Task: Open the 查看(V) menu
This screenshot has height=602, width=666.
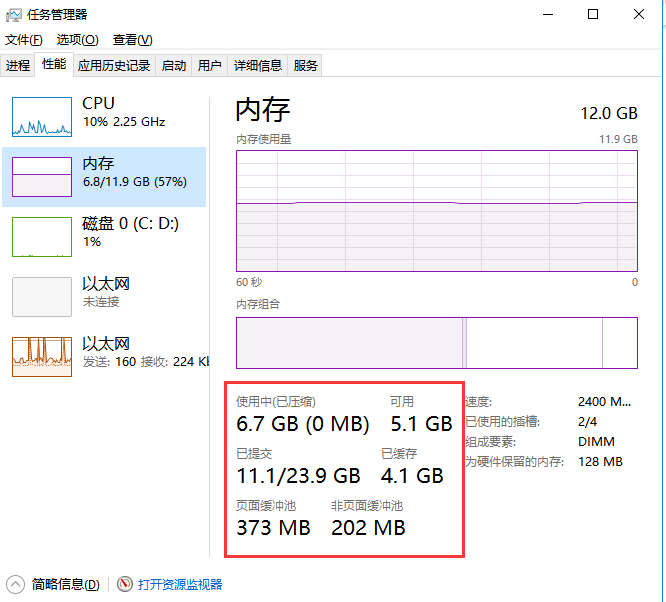Action: 132,40
